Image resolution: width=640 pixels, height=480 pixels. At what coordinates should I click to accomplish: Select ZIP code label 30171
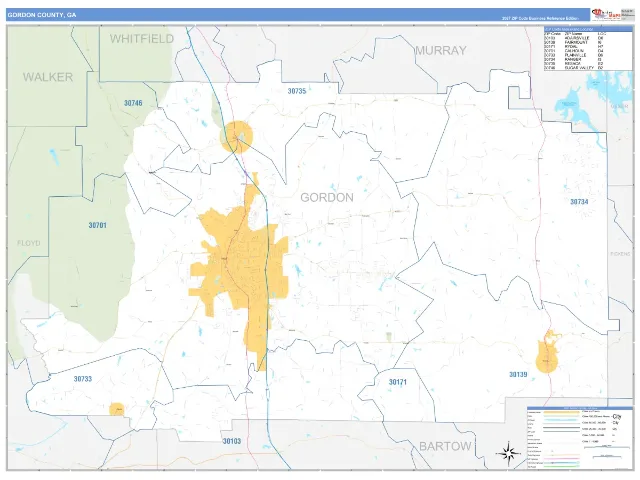click(398, 382)
